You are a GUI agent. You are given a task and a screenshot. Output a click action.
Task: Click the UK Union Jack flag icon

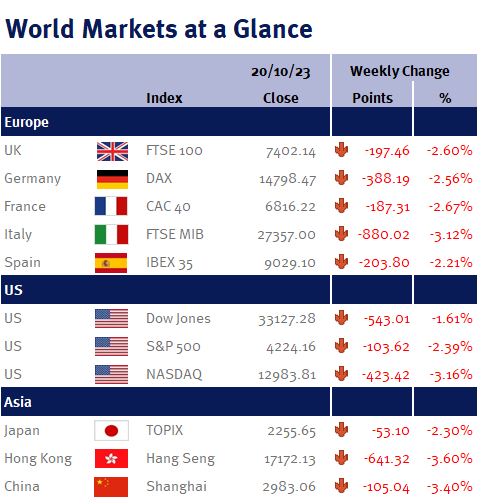tap(112, 151)
